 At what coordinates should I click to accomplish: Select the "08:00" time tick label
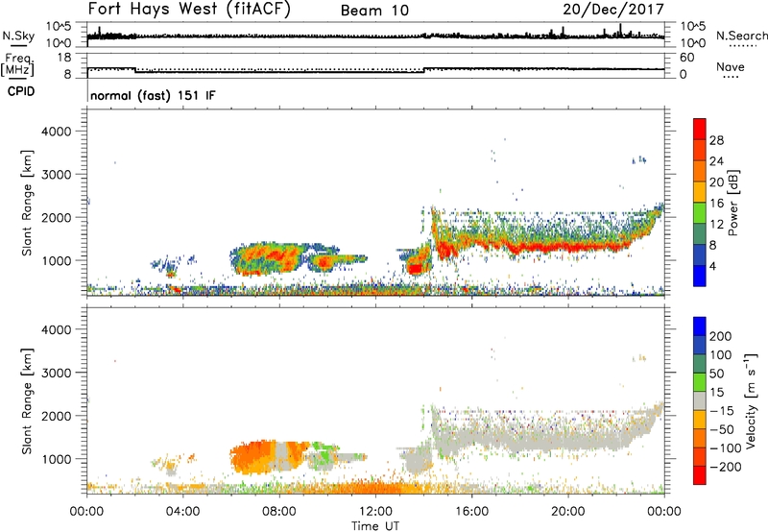(x=279, y=512)
